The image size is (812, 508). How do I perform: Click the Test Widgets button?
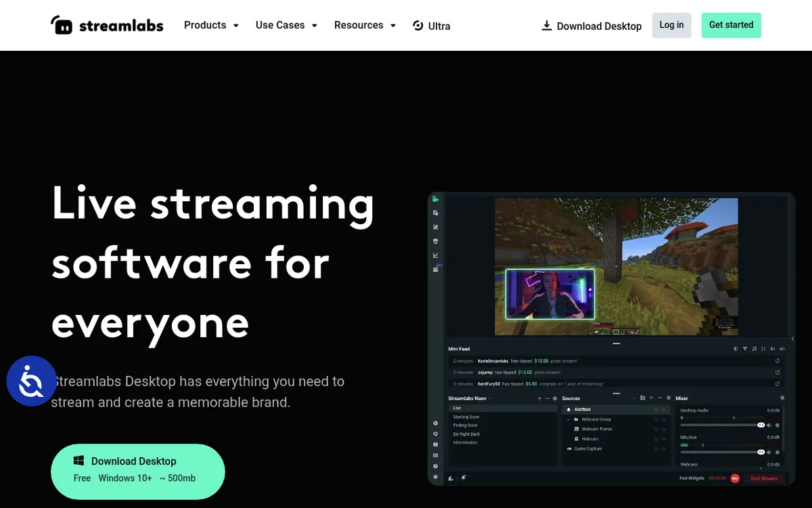692,478
